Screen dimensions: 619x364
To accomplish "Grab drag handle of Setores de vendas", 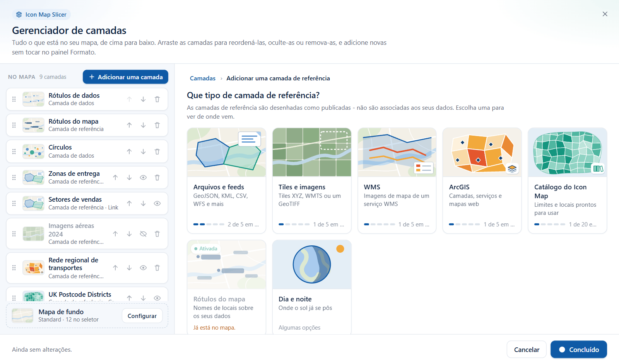I will (14, 203).
